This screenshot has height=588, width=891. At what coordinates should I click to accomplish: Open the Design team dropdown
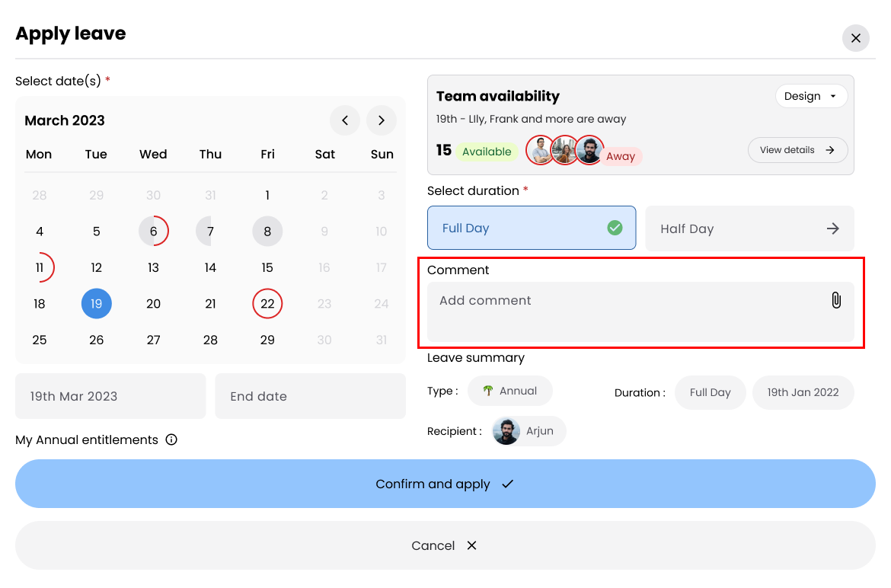[810, 96]
